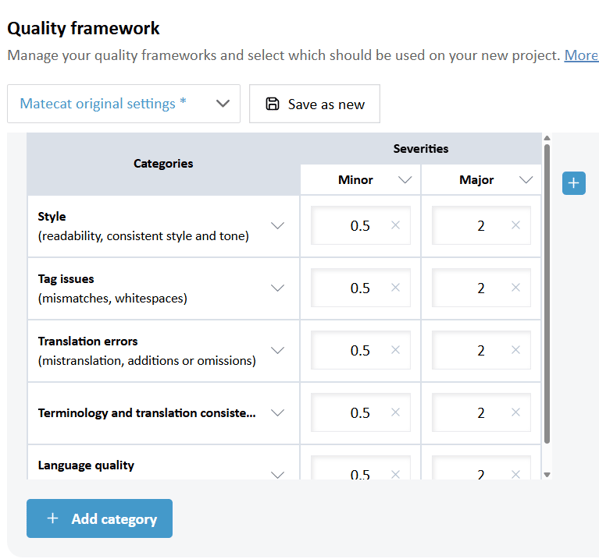Clear the Style Minor 0.5 value
This screenshot has height=559, width=599.
click(395, 225)
